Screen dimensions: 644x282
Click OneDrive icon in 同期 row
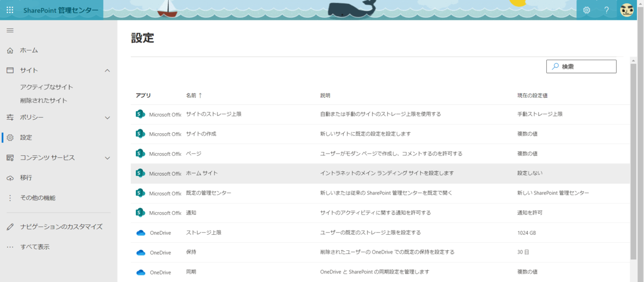click(x=141, y=272)
